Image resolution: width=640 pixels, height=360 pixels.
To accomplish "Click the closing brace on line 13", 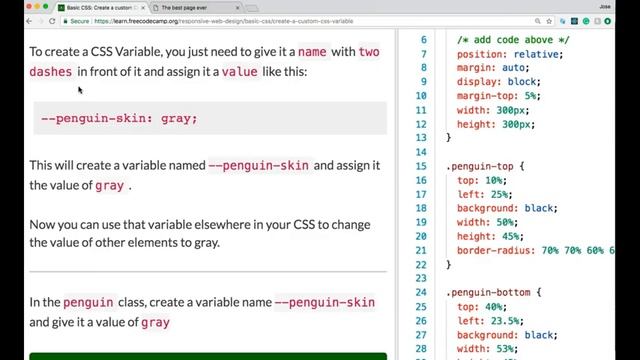I will (448, 138).
